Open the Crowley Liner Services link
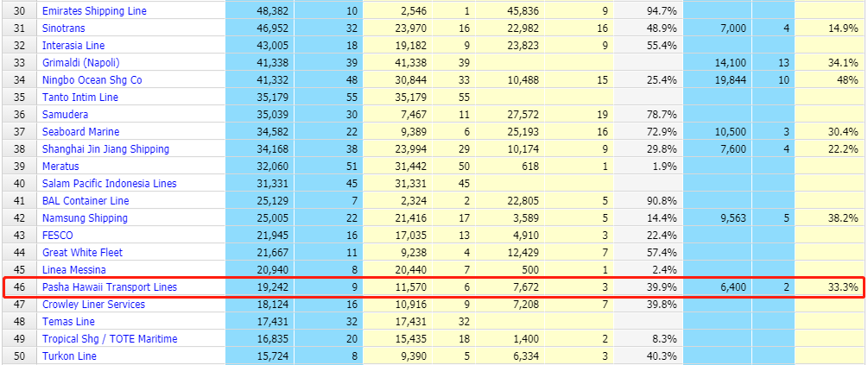The image size is (868, 365). pyautogui.click(x=93, y=304)
